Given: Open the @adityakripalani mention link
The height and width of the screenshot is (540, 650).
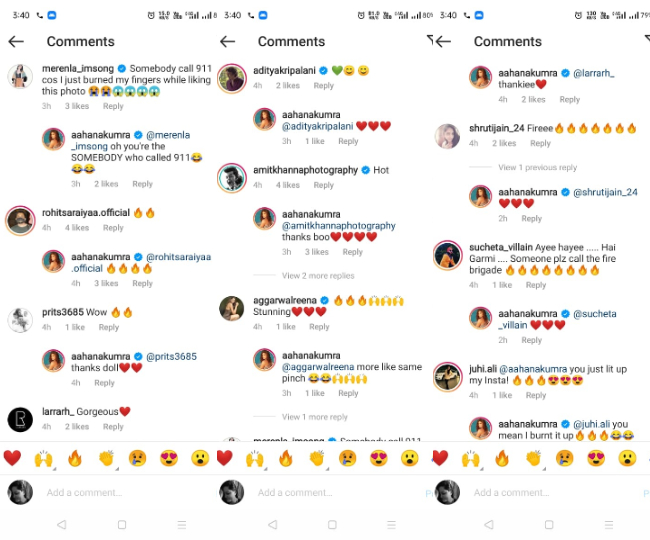Looking at the screenshot, I should 318,126.
